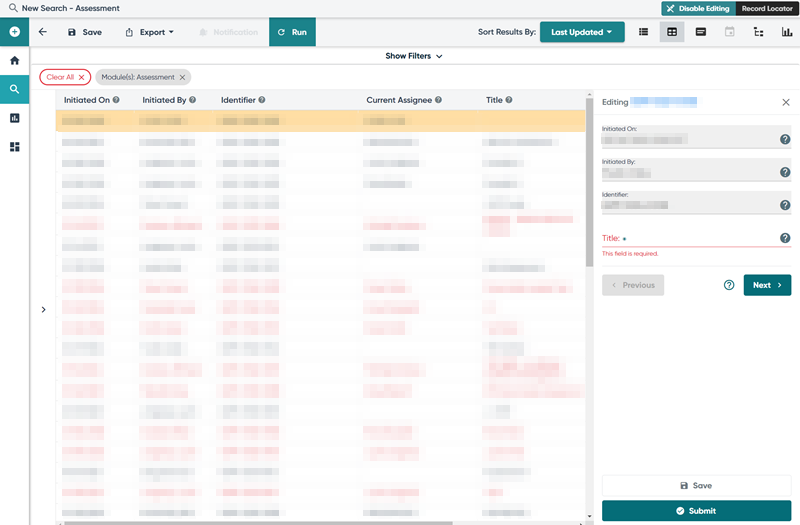
Task: Click the Previous step button
Action: [633, 285]
